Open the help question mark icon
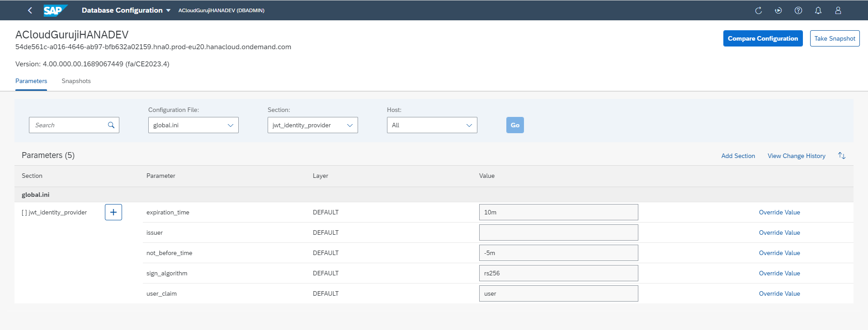Image resolution: width=868 pixels, height=330 pixels. click(x=798, y=10)
